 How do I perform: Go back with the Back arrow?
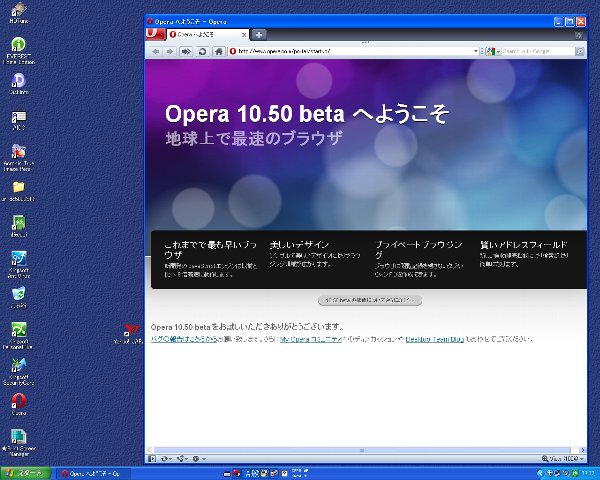pyautogui.click(x=154, y=51)
